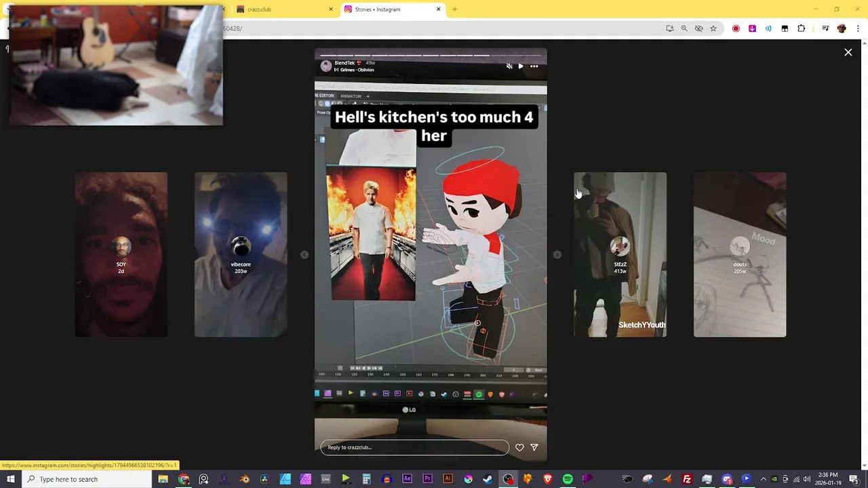Show hidden system tray icons

point(763,479)
